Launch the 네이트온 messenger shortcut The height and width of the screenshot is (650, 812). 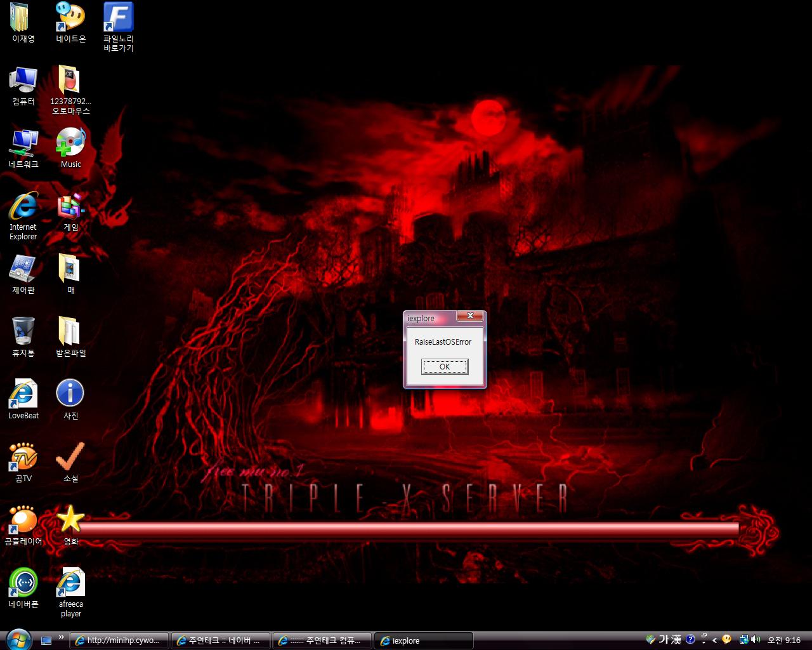(x=70, y=22)
